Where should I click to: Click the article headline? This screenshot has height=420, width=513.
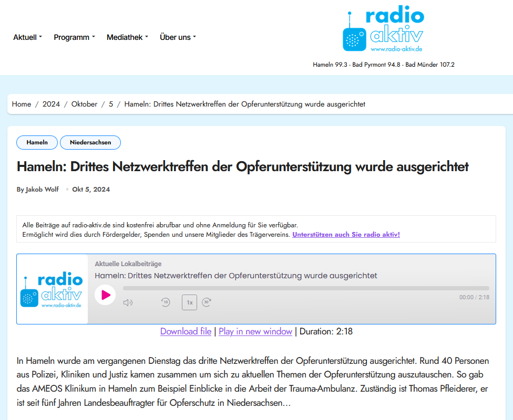(x=242, y=167)
